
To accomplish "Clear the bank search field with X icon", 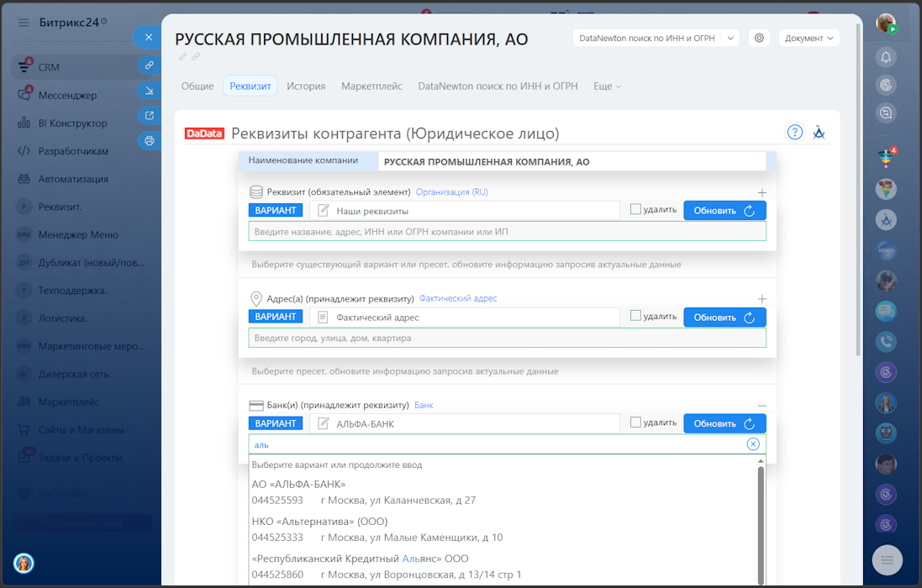I will point(753,444).
